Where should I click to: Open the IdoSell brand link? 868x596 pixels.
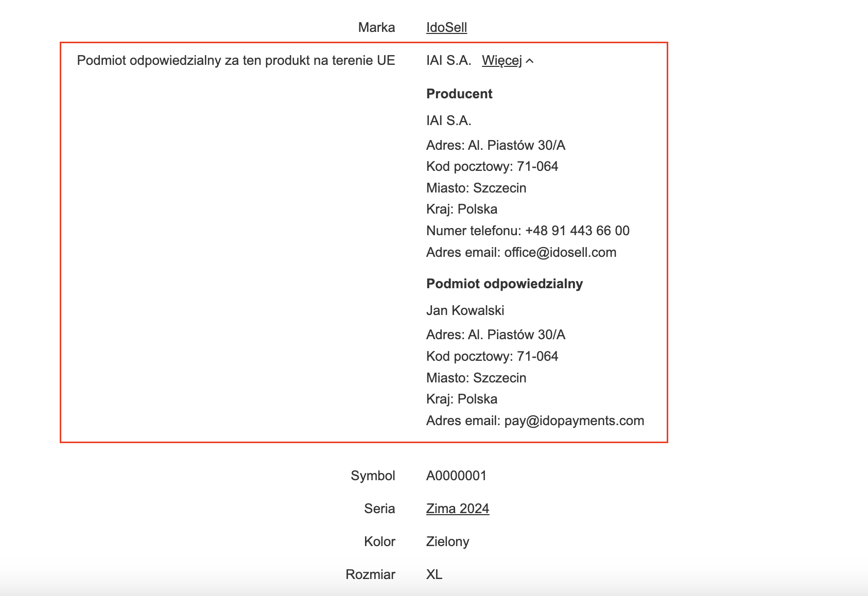point(446,27)
